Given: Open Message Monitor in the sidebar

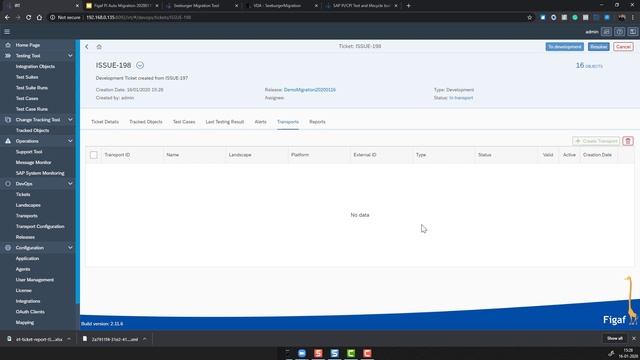Looking at the screenshot, I should click(33, 162).
